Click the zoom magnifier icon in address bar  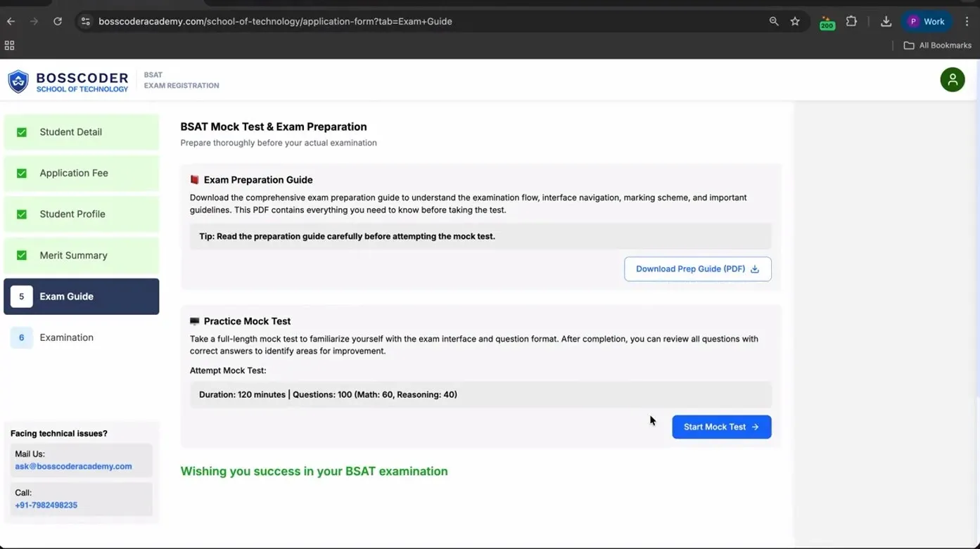click(x=774, y=21)
